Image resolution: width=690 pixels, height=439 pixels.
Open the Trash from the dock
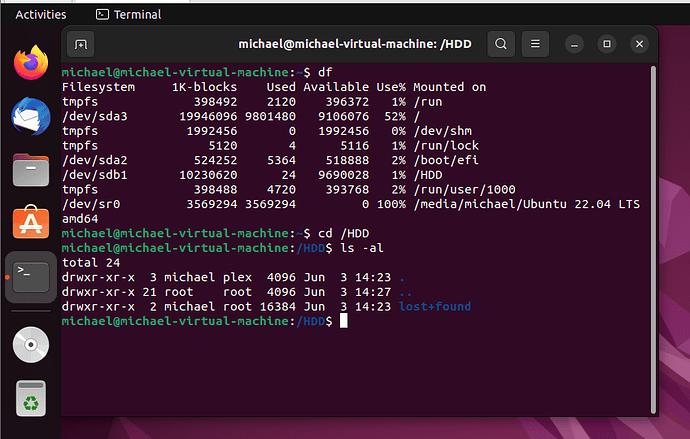tap(31, 399)
